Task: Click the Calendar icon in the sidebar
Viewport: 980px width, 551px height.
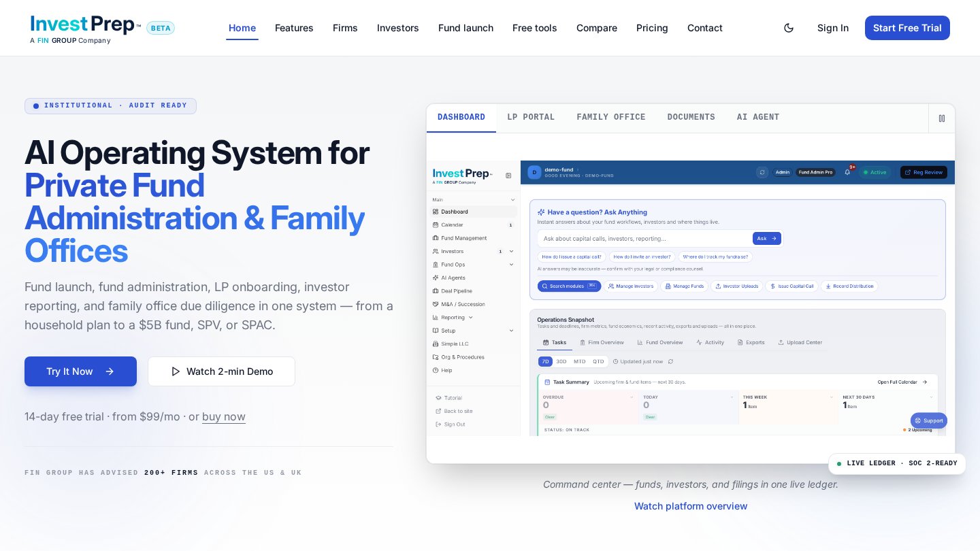Action: [436, 224]
